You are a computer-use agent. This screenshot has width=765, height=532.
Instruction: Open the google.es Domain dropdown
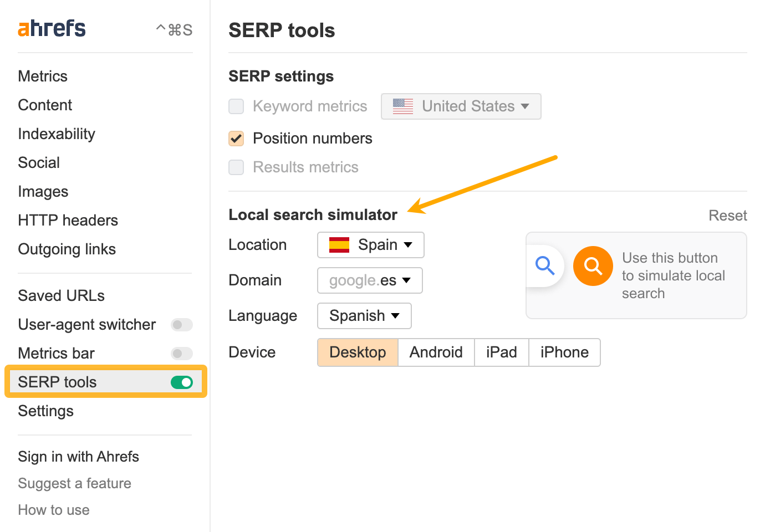coord(369,280)
